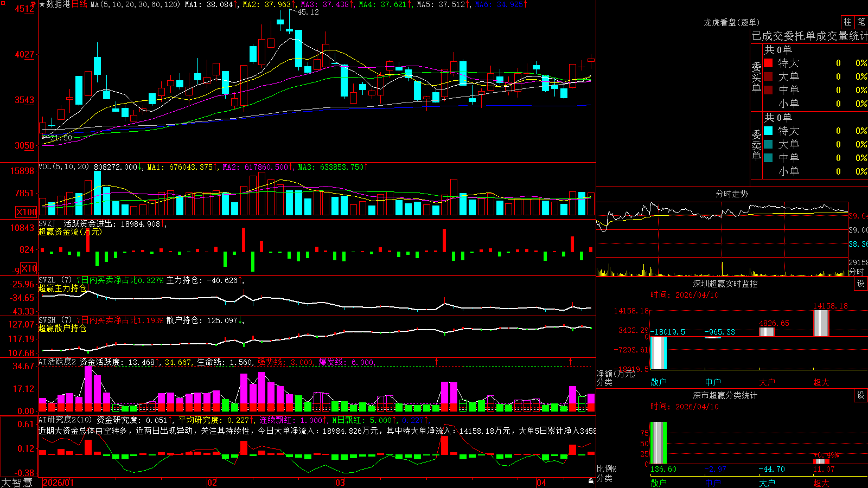Viewport: 868px width, 488px height.
Task: Click the 超赢资金流(万元) label
Action: coord(70,232)
